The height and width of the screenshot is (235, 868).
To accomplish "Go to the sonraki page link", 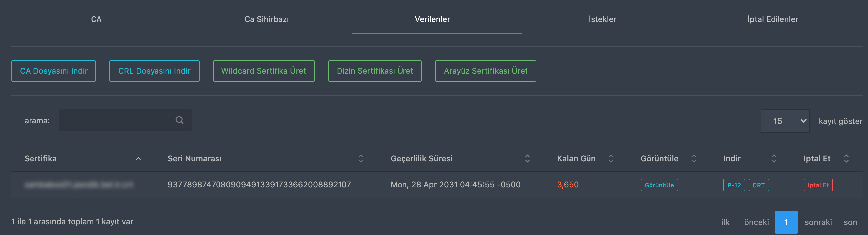I will pyautogui.click(x=818, y=222).
